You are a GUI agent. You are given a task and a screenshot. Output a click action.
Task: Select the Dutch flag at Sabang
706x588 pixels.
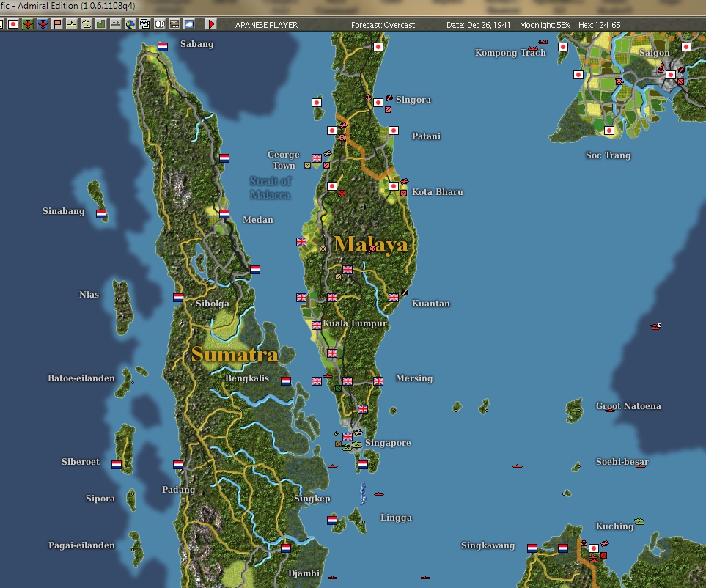coord(163,46)
